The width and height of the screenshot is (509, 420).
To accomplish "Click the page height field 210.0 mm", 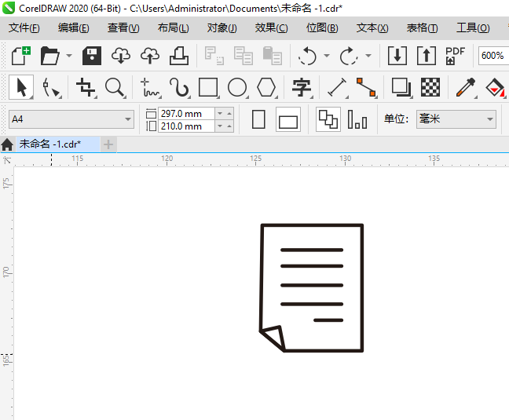I will click(186, 126).
